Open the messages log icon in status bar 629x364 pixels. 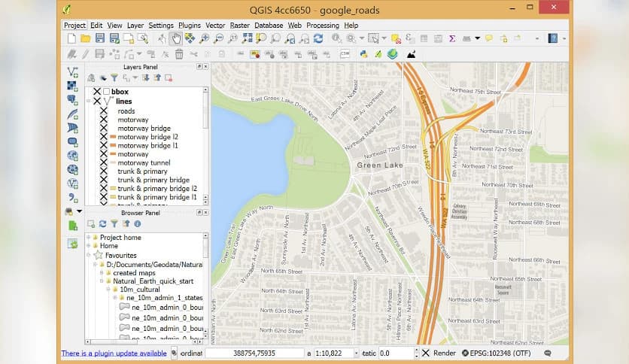coord(547,353)
